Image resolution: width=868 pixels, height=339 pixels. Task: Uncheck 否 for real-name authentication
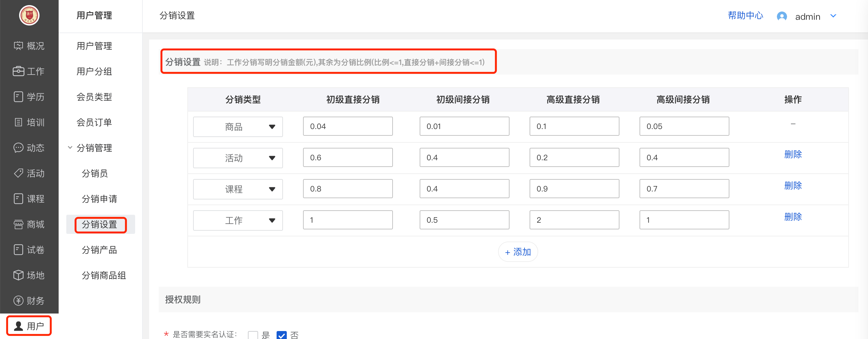pyautogui.click(x=281, y=335)
